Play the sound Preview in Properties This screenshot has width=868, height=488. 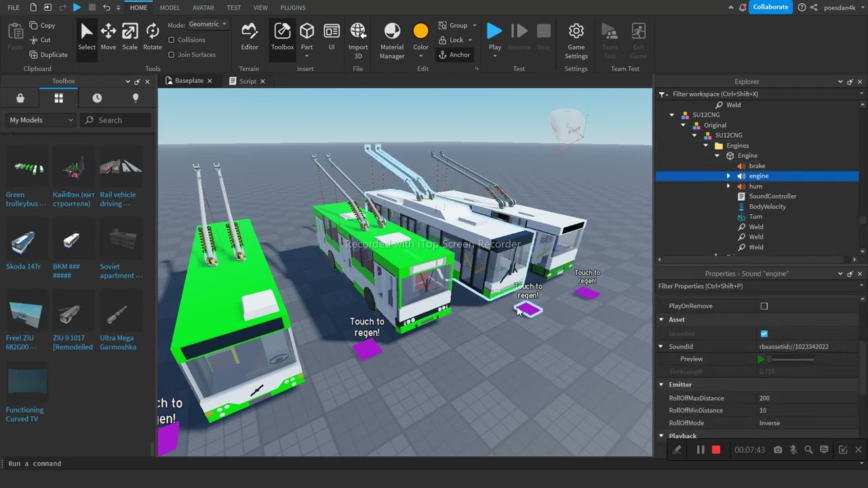tap(761, 359)
